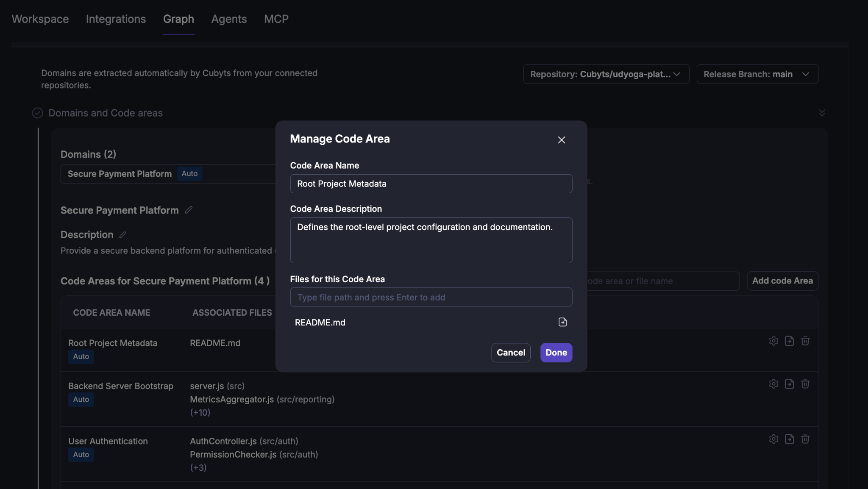Switch to the Integrations tab
Screen dimensions: 868x489
tap(116, 19)
